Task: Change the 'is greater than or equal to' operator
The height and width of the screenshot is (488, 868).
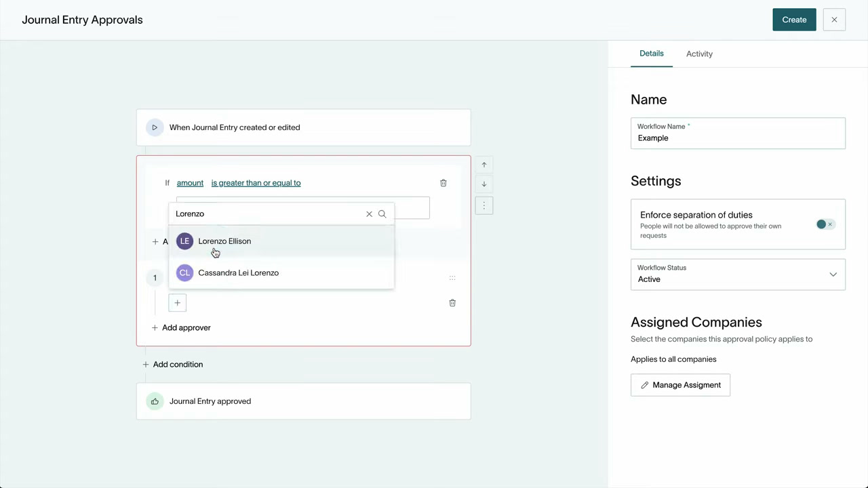Action: [x=256, y=183]
